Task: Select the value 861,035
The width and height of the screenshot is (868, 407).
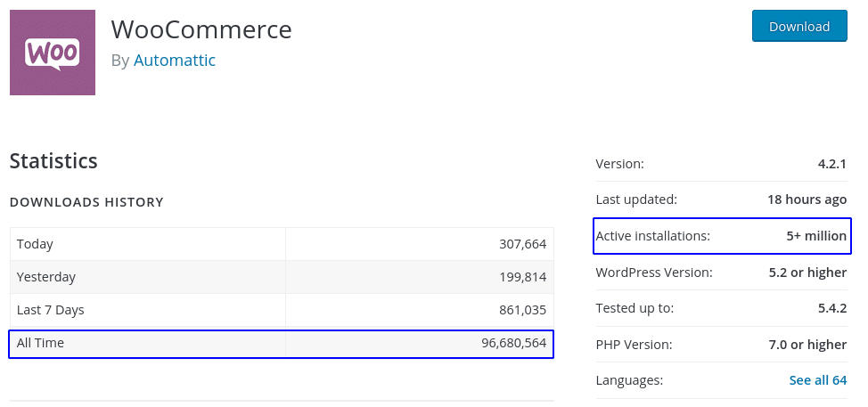Action: (522, 310)
